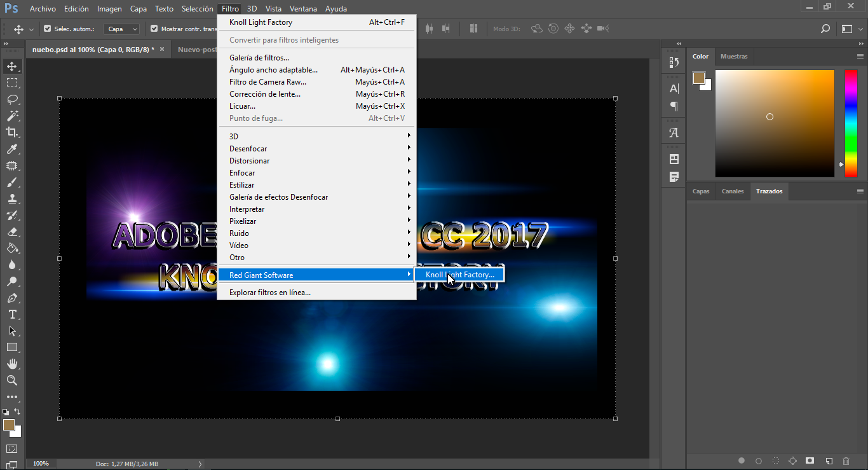Choose Licuar... filter
The image size is (868, 470).
[316, 106]
